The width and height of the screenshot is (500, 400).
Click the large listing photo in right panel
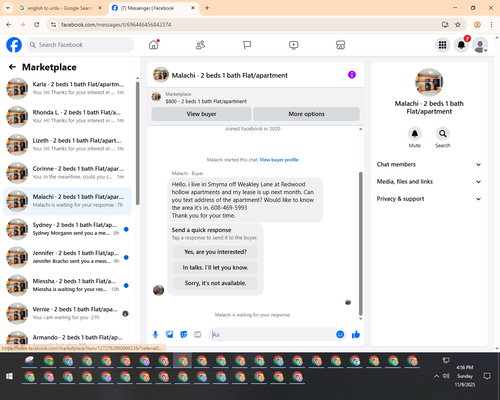click(429, 82)
